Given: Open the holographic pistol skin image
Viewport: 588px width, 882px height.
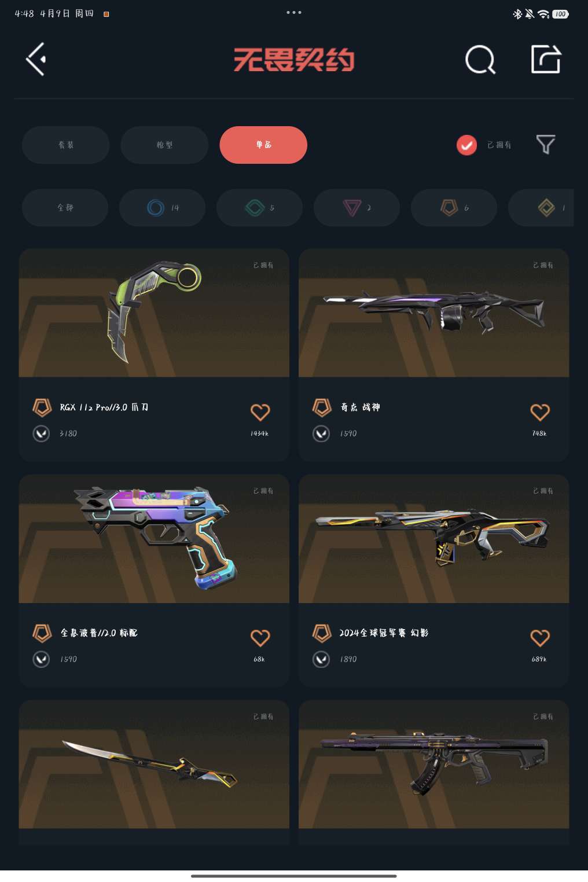Looking at the screenshot, I should pyautogui.click(x=154, y=539).
